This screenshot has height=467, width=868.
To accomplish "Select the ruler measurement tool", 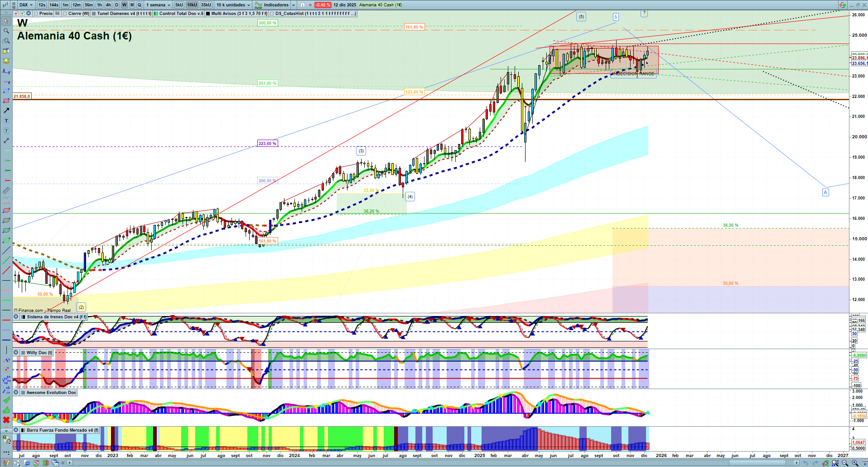I will point(6,190).
